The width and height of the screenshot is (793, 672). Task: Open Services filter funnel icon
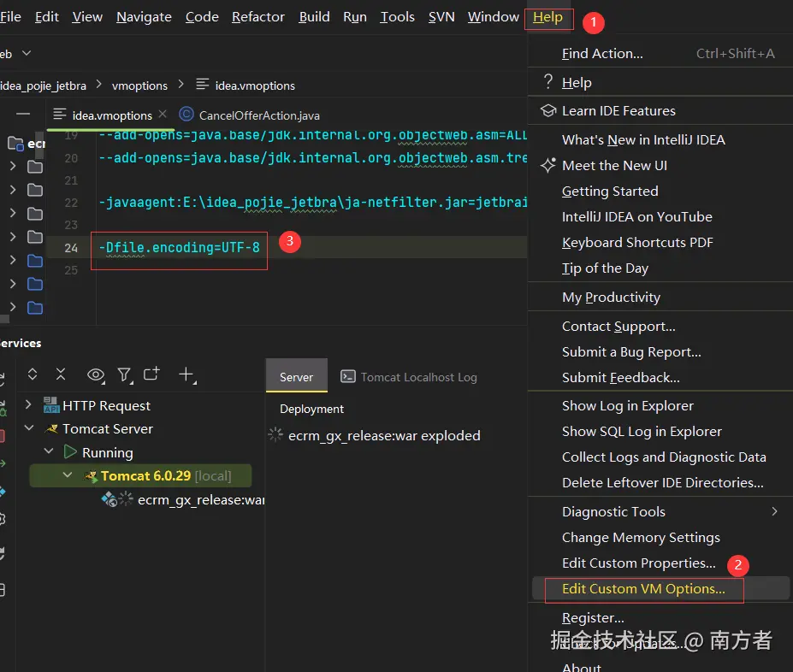click(x=125, y=375)
